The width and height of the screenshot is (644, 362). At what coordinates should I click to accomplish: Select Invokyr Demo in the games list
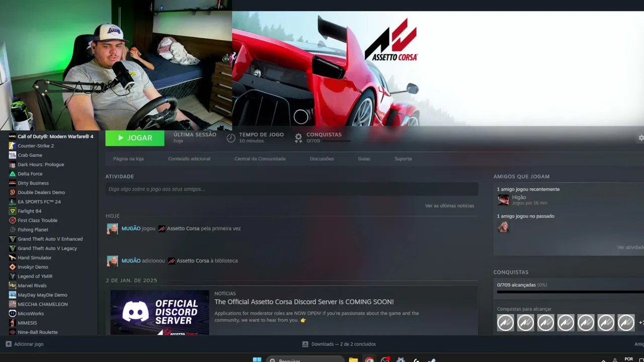33,267
